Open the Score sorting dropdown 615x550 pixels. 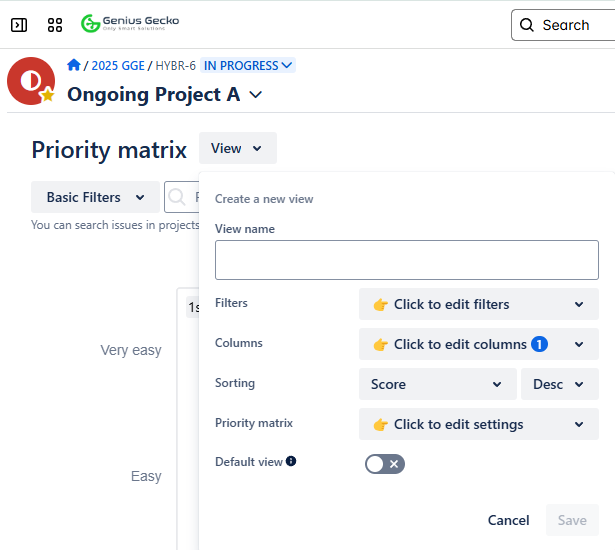coord(437,384)
